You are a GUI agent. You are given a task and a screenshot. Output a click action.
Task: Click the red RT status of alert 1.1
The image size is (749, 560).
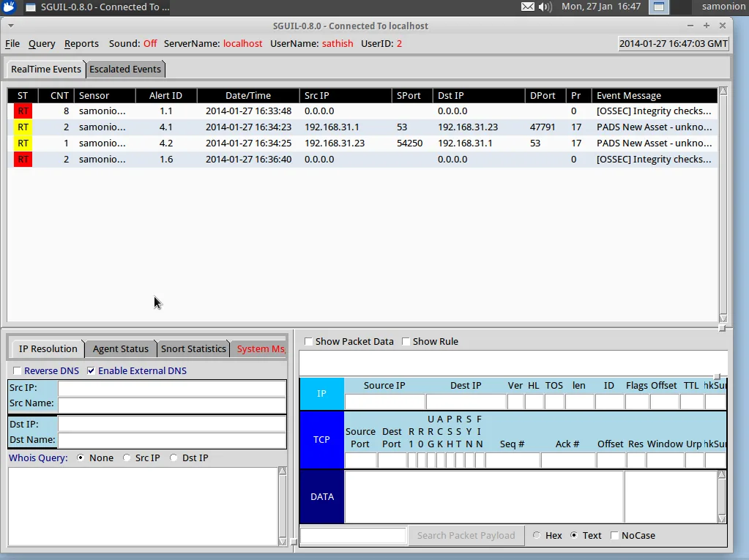[x=23, y=111]
